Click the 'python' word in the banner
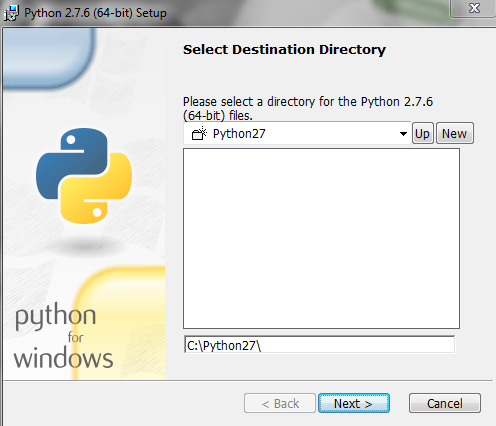 pos(55,316)
